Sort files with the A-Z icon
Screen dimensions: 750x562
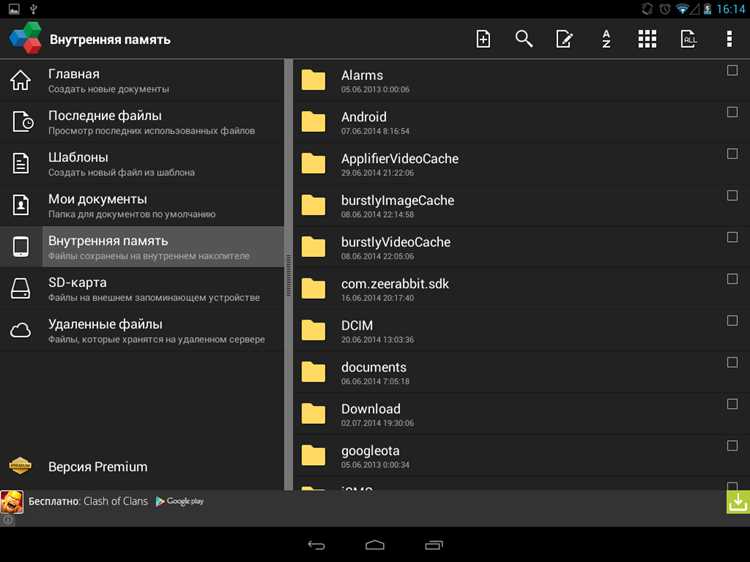[x=606, y=39]
